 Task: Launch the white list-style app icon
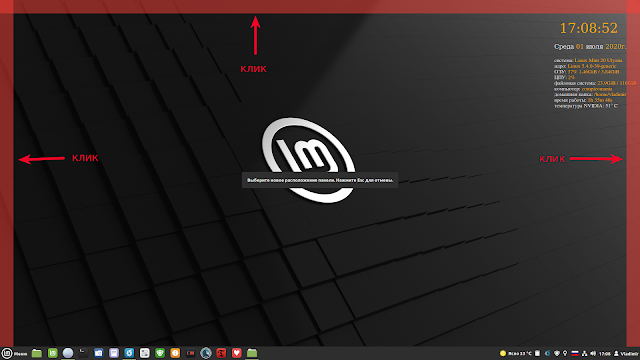pyautogui.click(x=144, y=353)
